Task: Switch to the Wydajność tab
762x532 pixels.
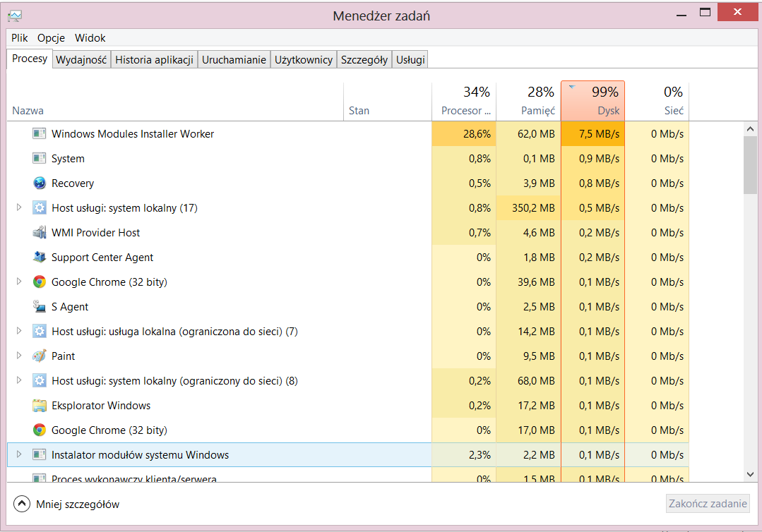Action: pyautogui.click(x=81, y=60)
